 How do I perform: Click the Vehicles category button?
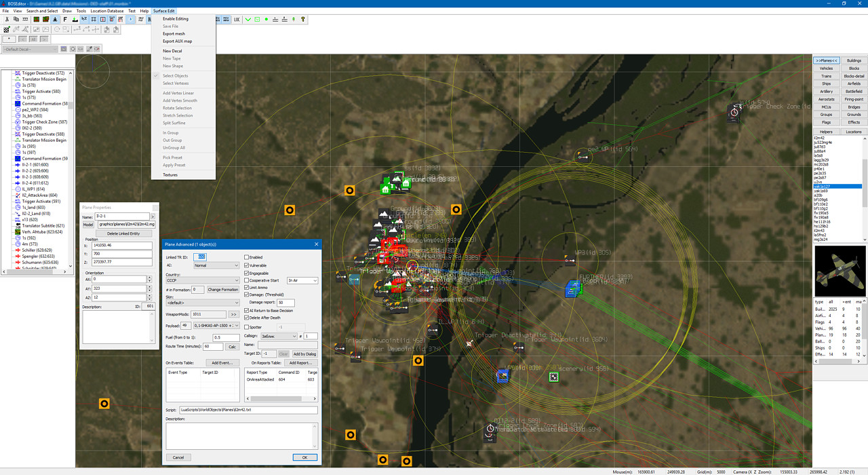click(x=826, y=69)
